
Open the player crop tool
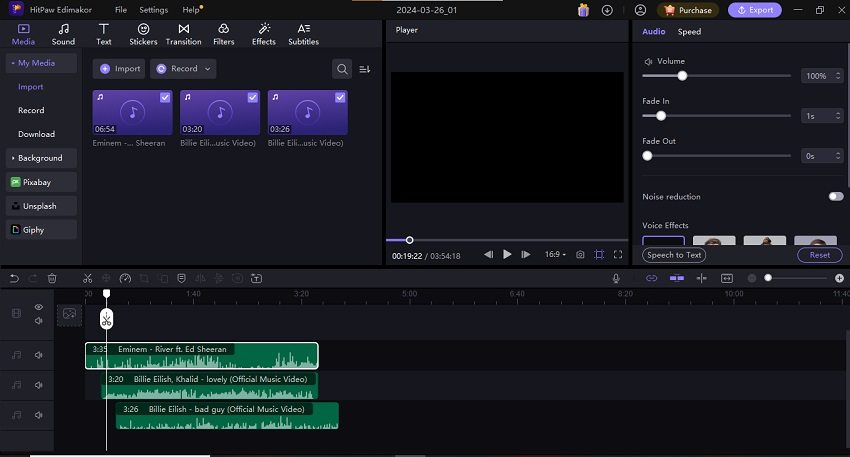click(x=599, y=255)
